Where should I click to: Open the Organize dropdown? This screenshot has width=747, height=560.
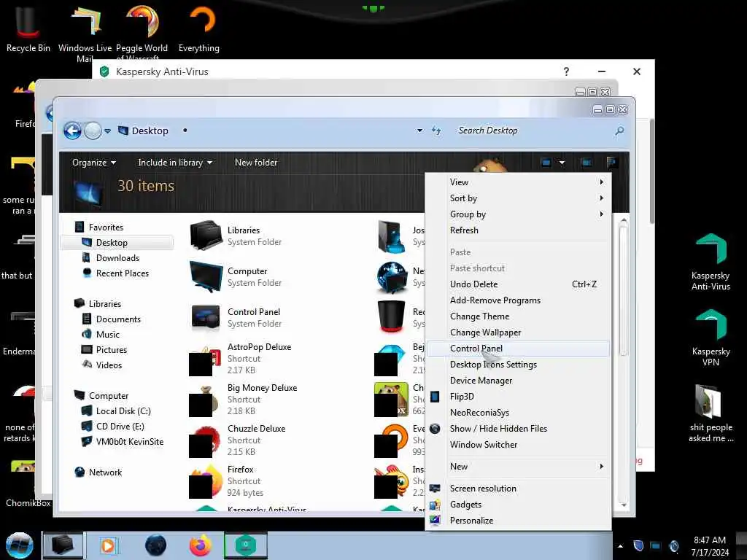(x=94, y=163)
